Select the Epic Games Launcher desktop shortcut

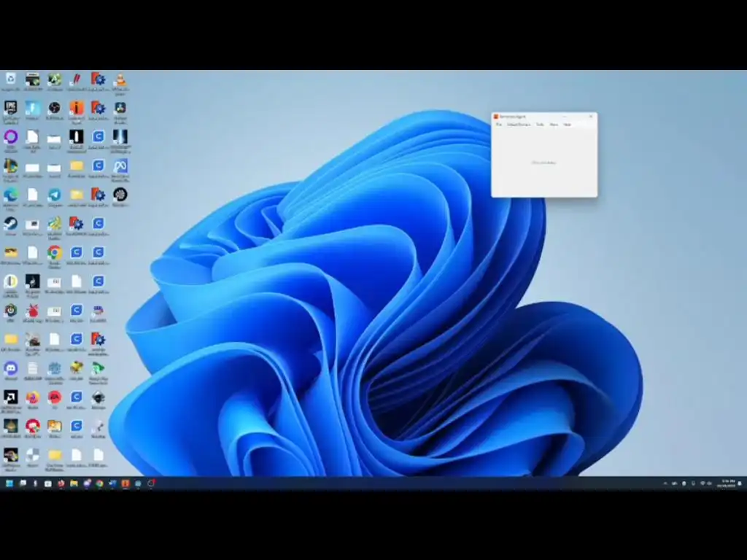pos(10,110)
